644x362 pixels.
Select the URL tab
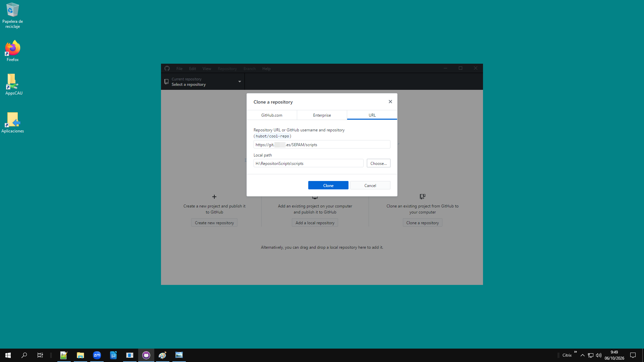(372, 115)
